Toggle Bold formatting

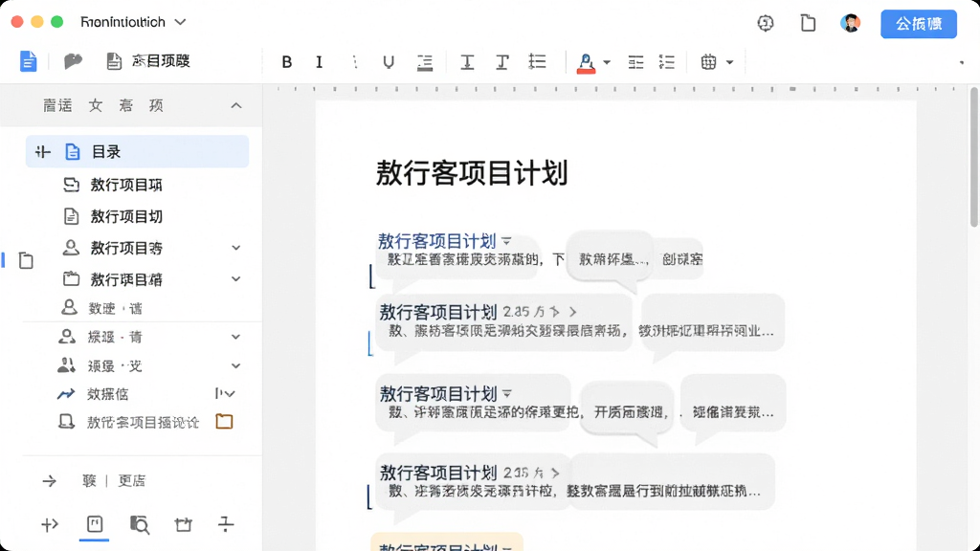pyautogui.click(x=287, y=62)
